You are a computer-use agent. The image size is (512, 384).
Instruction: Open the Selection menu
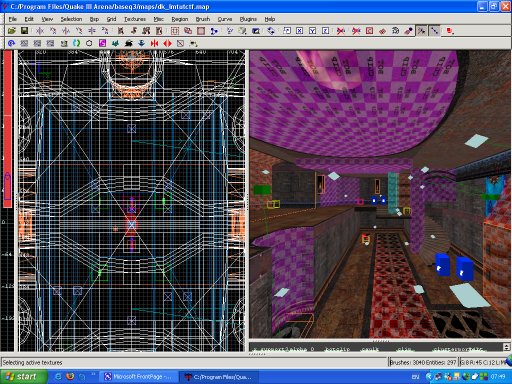[x=71, y=19]
